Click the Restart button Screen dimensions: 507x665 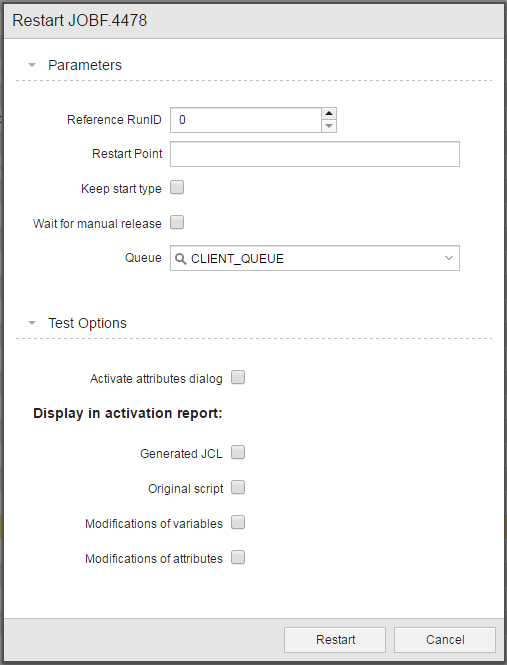pyautogui.click(x=335, y=640)
